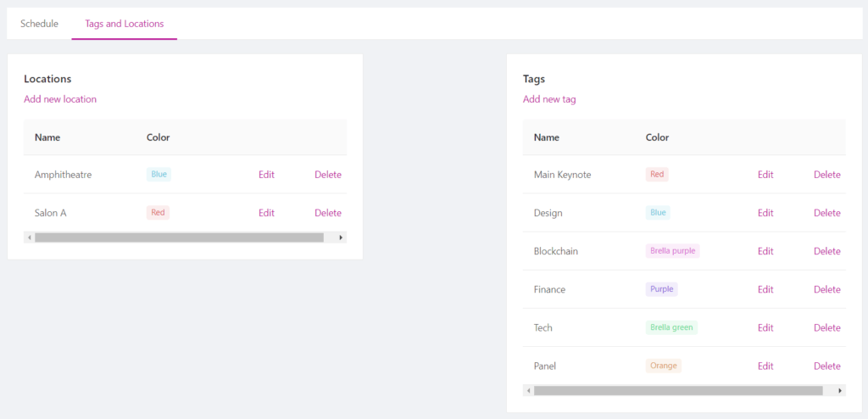Click the Locations scrollbar left arrow
The image size is (868, 419).
pos(30,237)
